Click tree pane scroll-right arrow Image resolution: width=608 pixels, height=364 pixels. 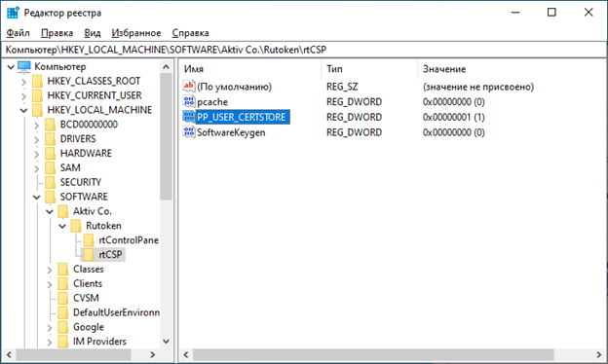(x=153, y=354)
